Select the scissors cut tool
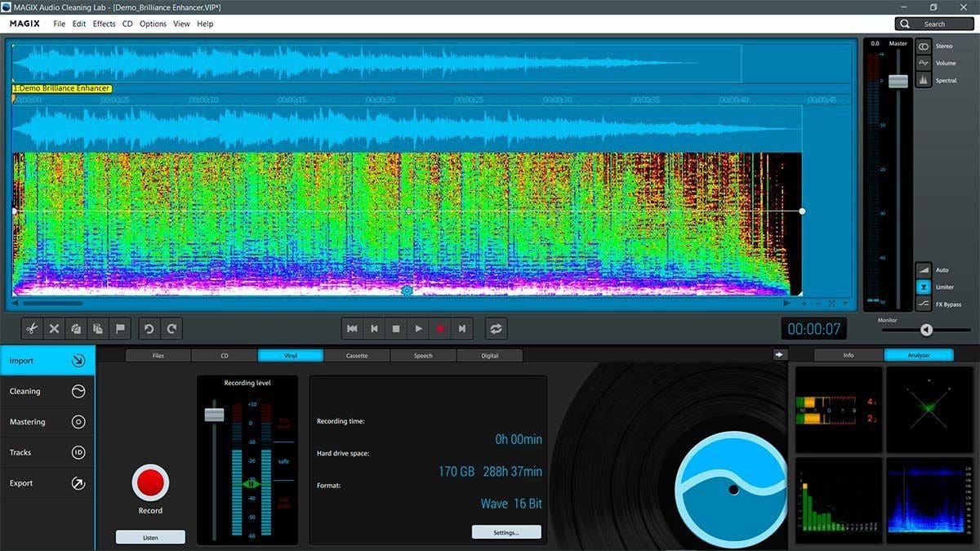The image size is (980, 551). coord(32,329)
